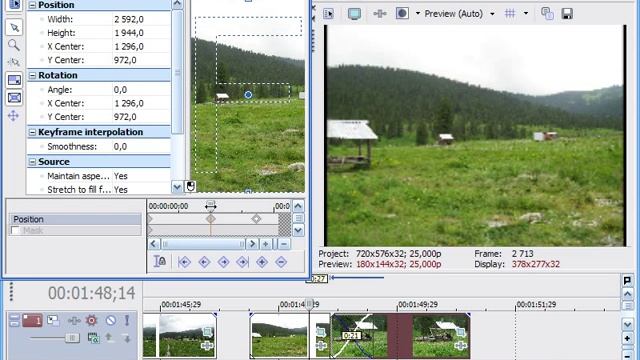The width and height of the screenshot is (640, 360).
Task: Make Compositing Child down arrow
Action: point(126,338)
